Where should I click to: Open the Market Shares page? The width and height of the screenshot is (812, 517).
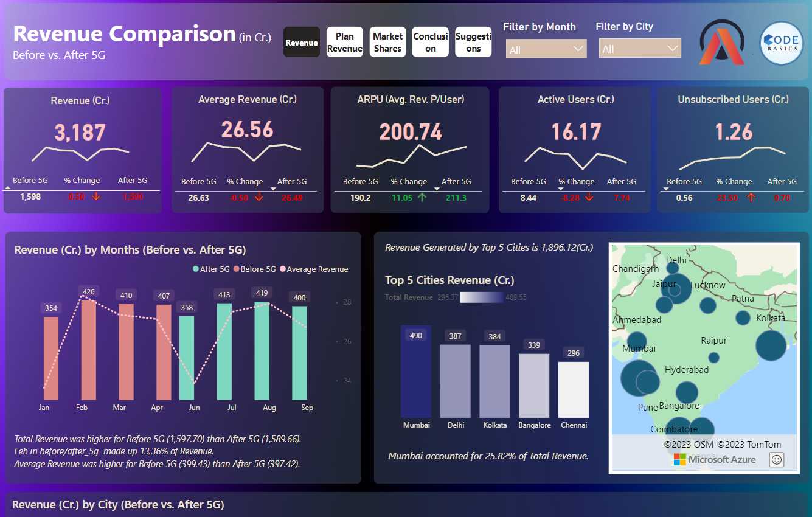387,43
